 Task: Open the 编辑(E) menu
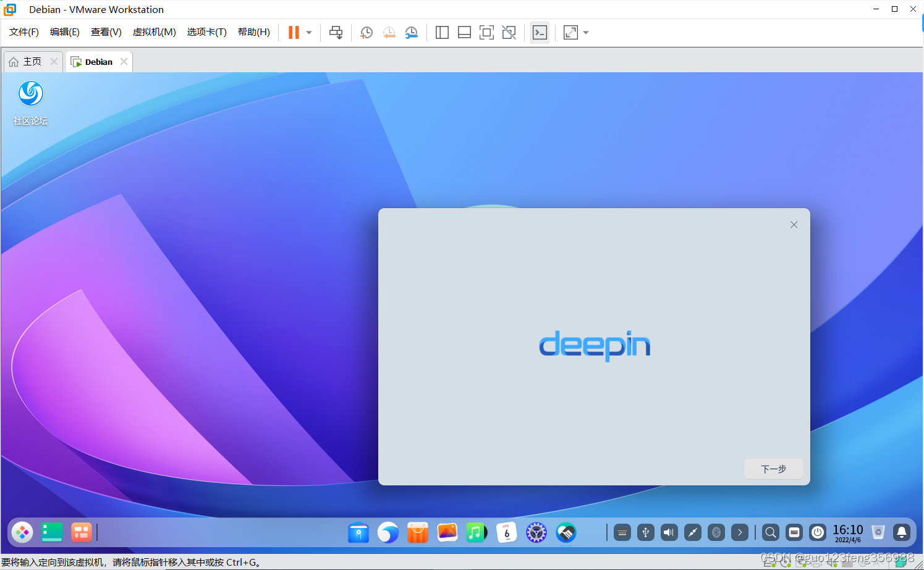(65, 32)
